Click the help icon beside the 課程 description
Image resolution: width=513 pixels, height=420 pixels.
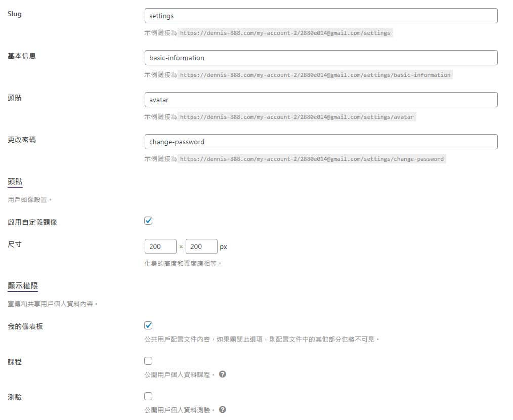click(x=223, y=374)
